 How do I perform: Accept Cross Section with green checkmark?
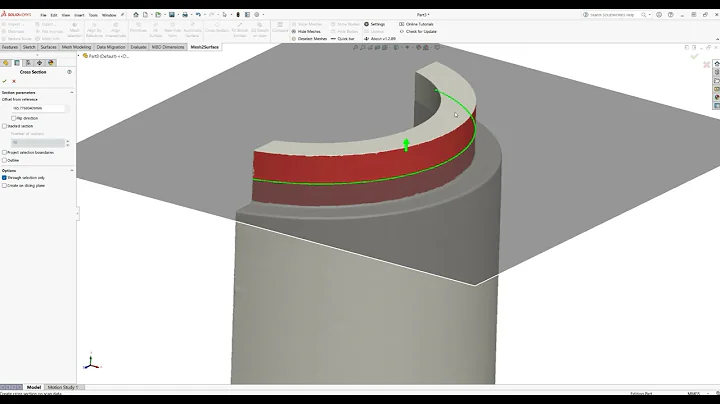tap(5, 81)
